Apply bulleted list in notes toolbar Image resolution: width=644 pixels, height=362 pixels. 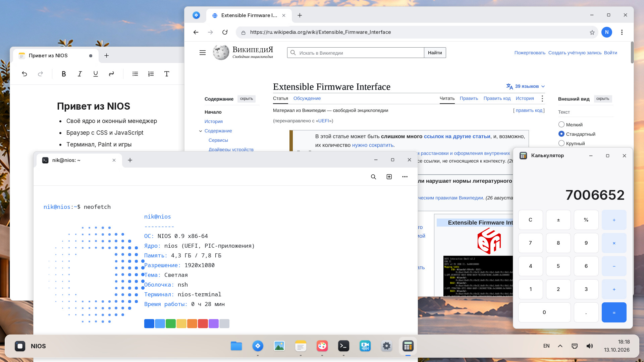click(135, 74)
